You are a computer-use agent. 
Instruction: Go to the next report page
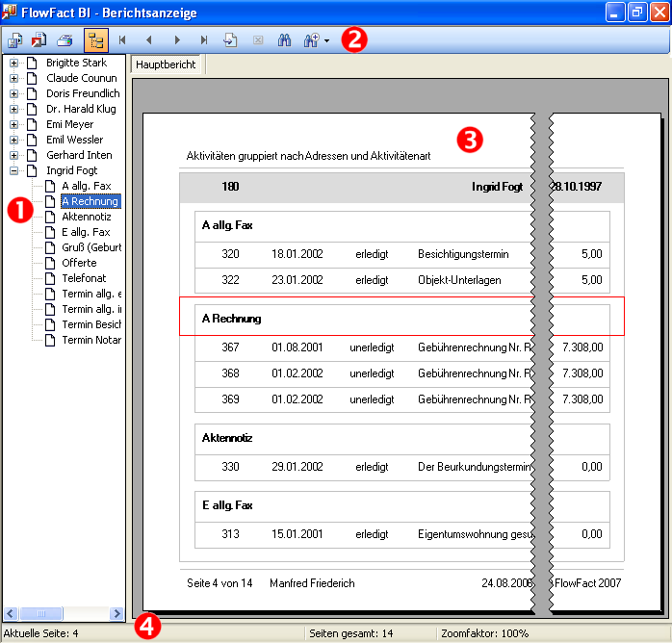[177, 40]
